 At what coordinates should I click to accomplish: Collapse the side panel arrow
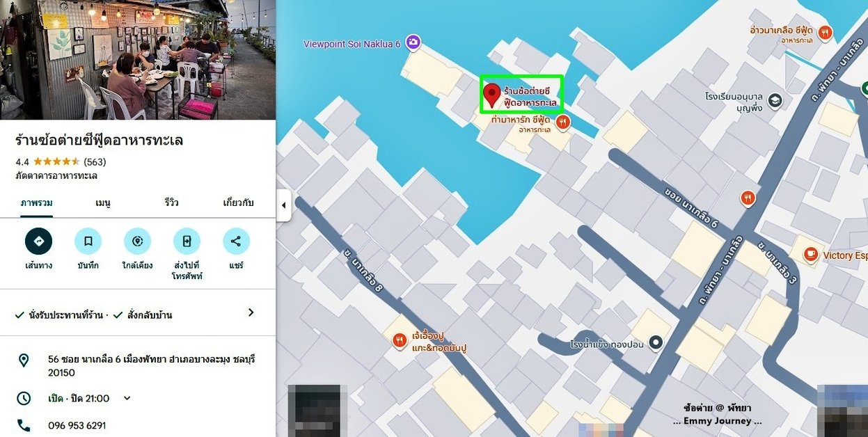click(283, 205)
